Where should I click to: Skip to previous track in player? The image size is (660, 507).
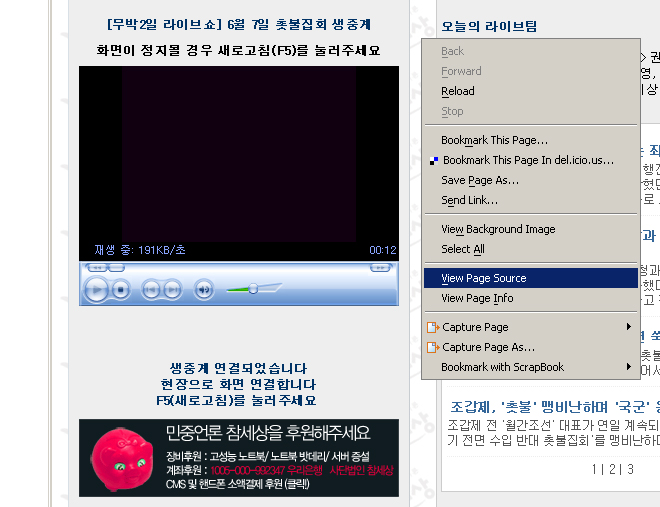[151, 289]
